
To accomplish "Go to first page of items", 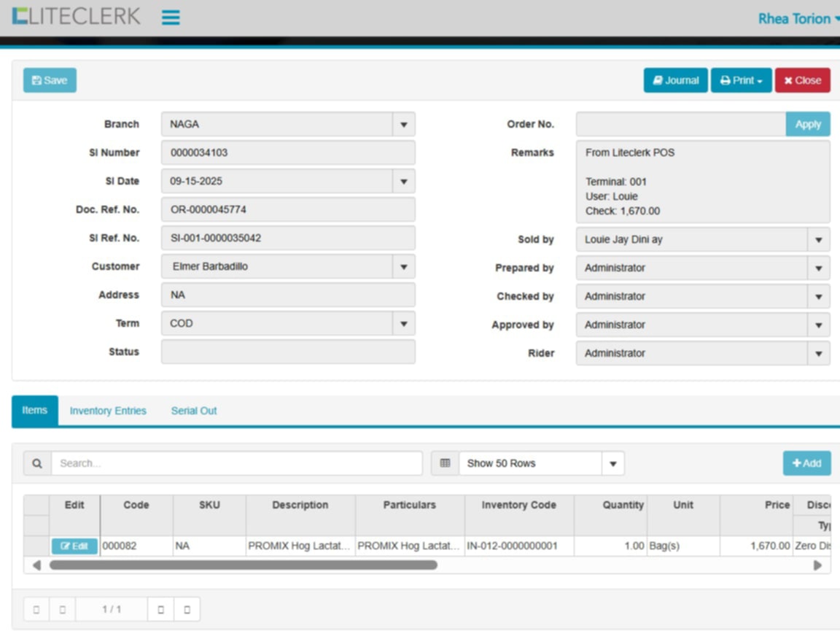I will 36,609.
